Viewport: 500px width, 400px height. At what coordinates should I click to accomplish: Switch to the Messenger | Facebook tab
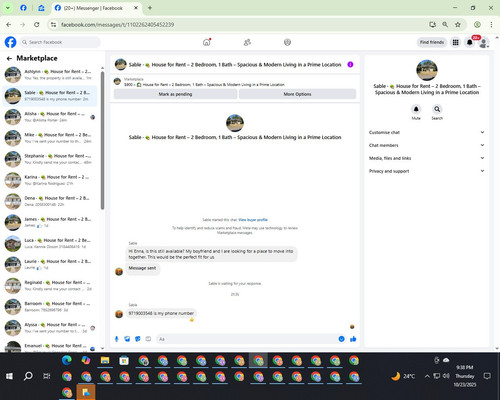(97, 8)
